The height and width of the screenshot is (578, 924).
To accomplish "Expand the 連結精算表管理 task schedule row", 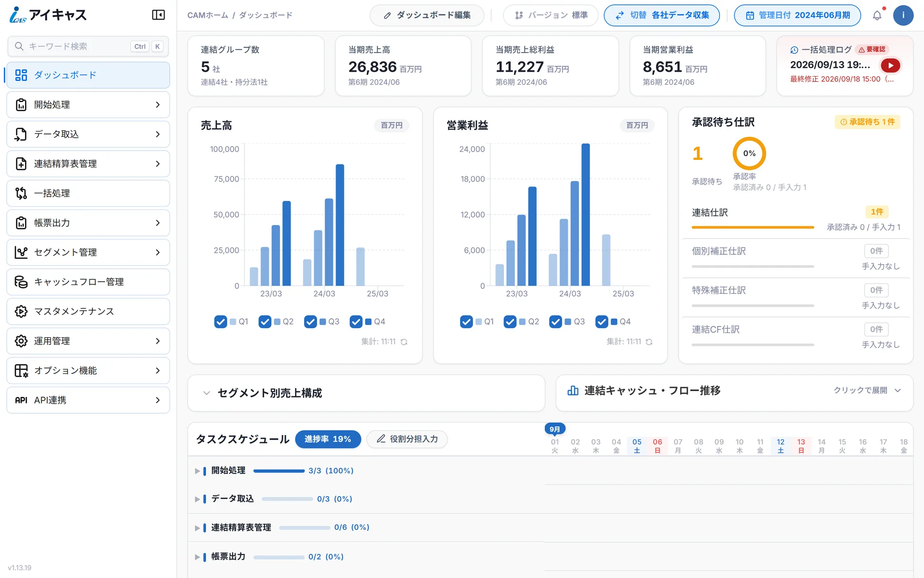I will tap(197, 528).
